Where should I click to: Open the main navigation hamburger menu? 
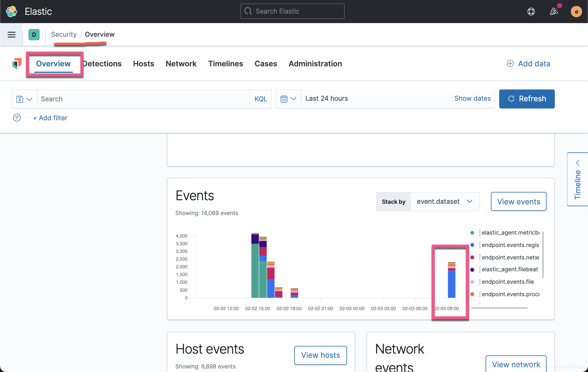[11, 34]
